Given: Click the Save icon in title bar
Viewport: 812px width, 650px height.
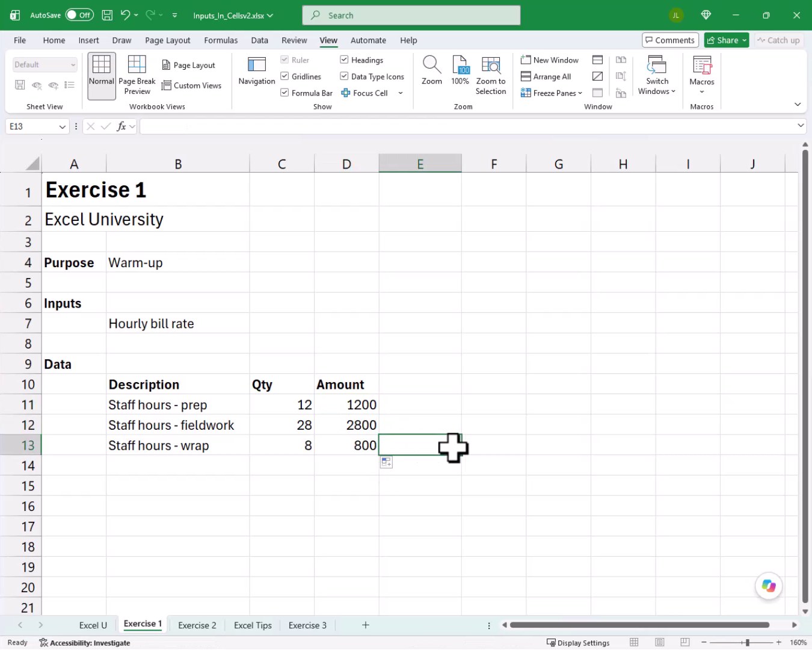Looking at the screenshot, I should click(107, 15).
